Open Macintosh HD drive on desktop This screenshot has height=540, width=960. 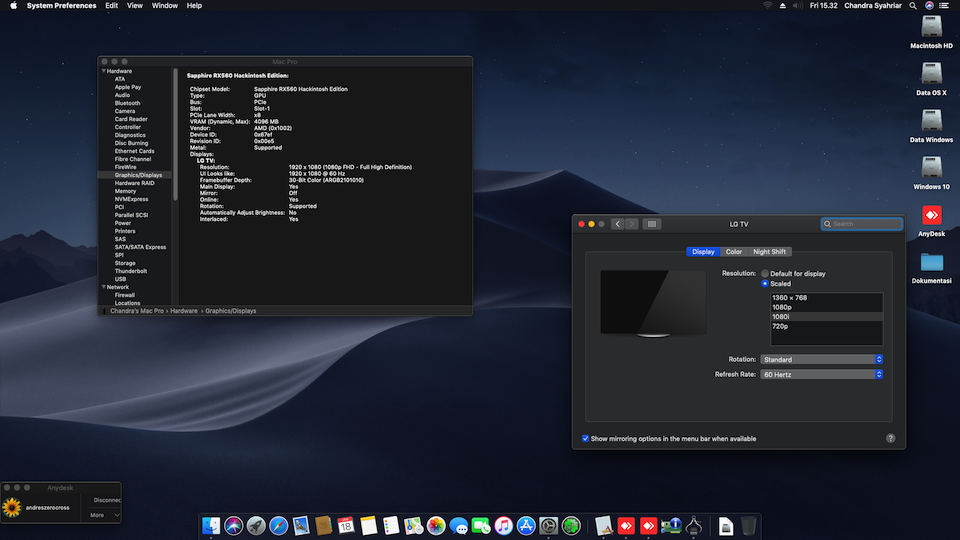click(931, 32)
